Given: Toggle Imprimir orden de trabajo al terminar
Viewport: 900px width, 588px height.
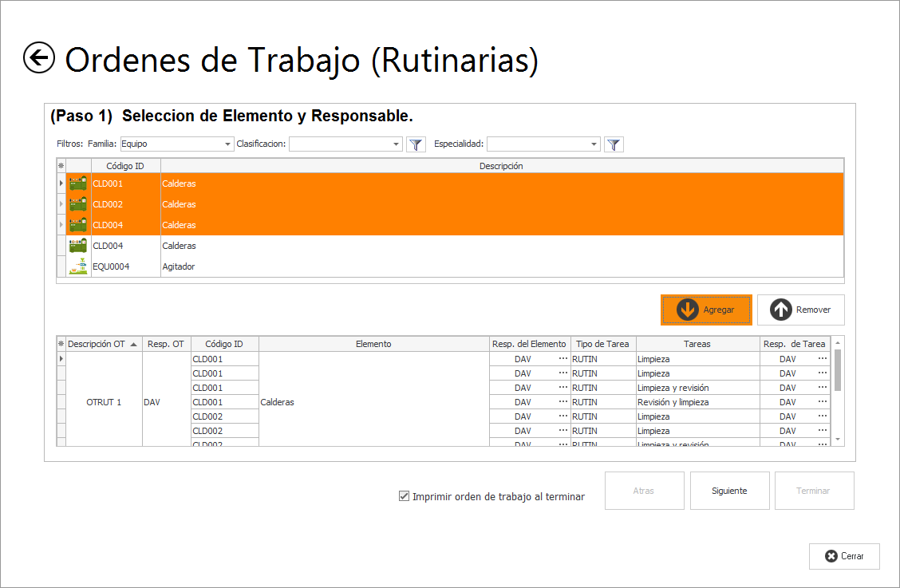Looking at the screenshot, I should (x=405, y=496).
